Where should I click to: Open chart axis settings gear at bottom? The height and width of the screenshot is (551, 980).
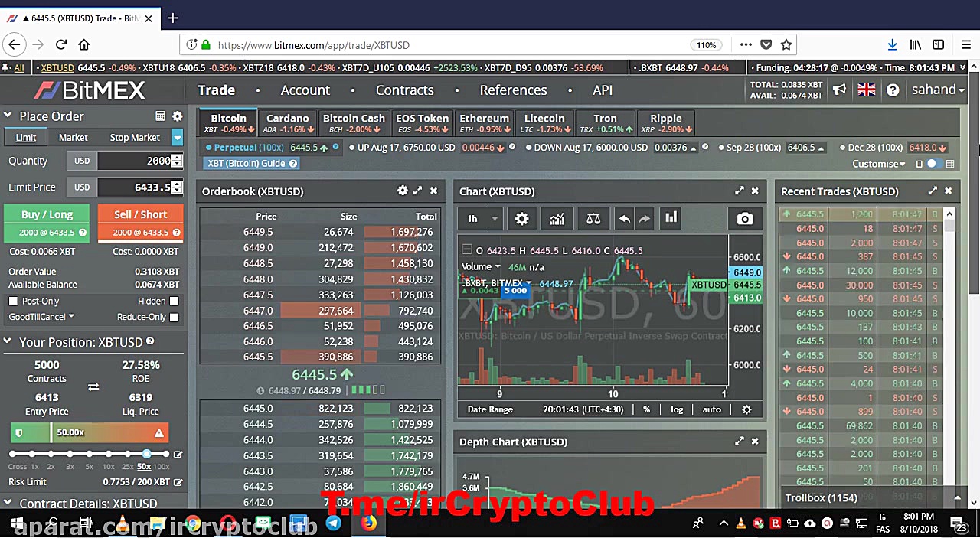click(746, 409)
